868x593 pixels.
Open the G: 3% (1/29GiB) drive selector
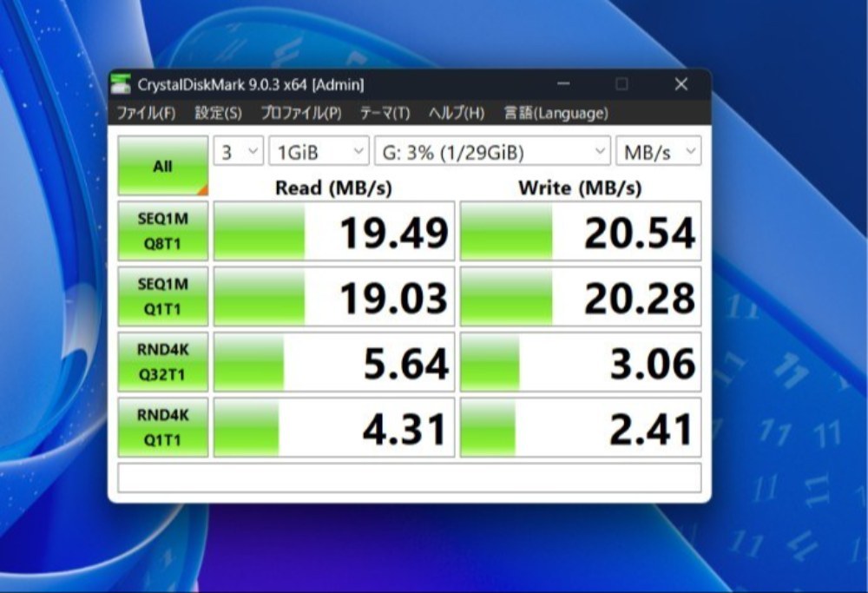(492, 151)
